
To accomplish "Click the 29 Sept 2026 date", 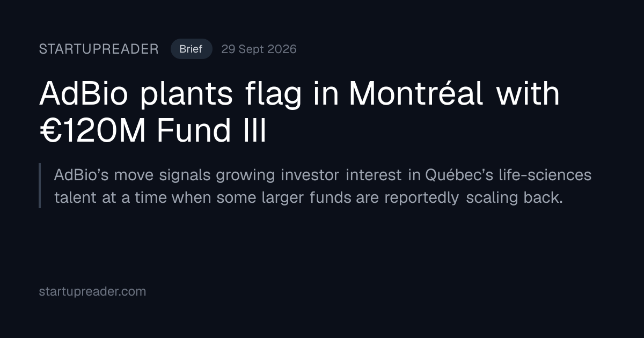I will [x=259, y=49].
